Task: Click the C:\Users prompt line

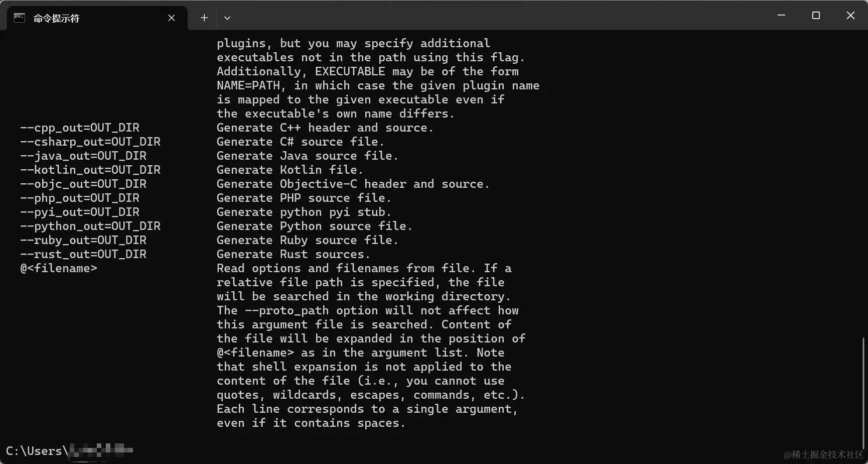Action: 70,450
